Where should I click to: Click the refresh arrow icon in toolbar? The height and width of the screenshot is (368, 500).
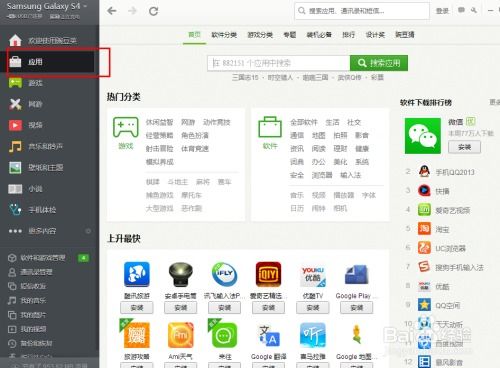(x=153, y=11)
